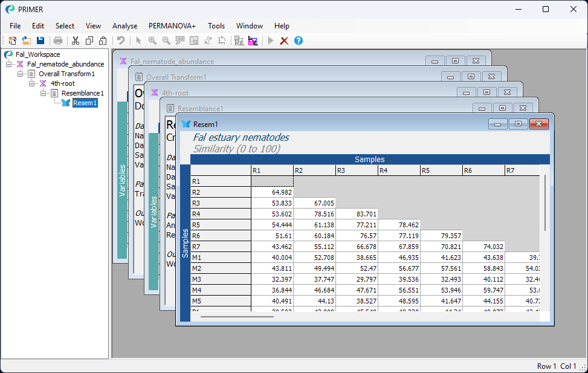Click the Open file folder icon
This screenshot has width=588, height=373.
(x=27, y=41)
